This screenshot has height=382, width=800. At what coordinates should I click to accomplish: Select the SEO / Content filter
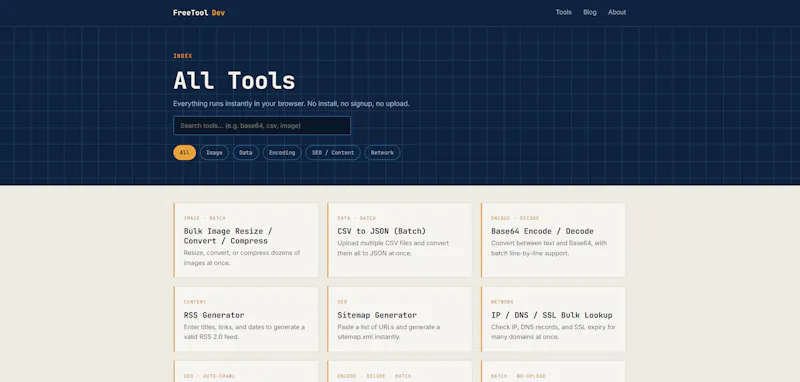click(x=333, y=152)
